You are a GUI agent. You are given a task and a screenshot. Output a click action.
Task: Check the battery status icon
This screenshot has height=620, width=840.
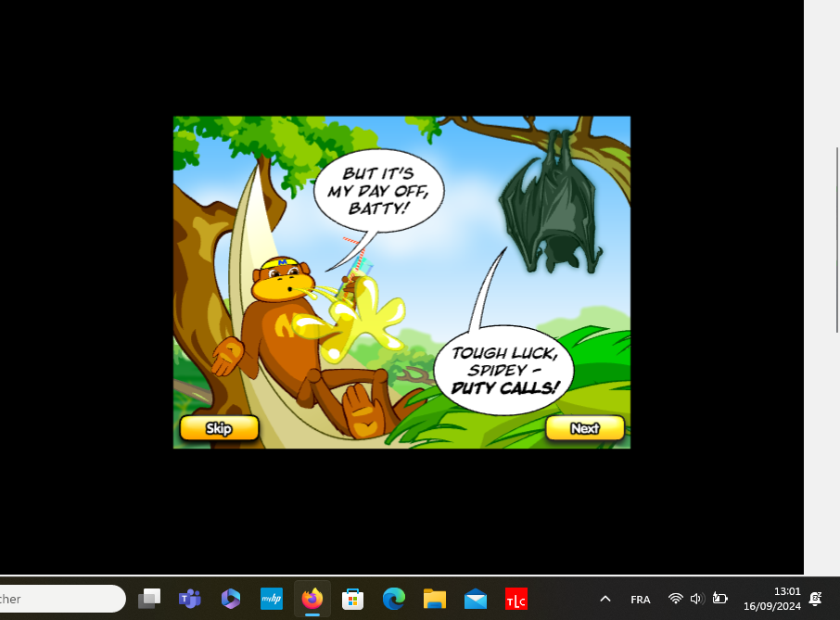[x=719, y=599]
